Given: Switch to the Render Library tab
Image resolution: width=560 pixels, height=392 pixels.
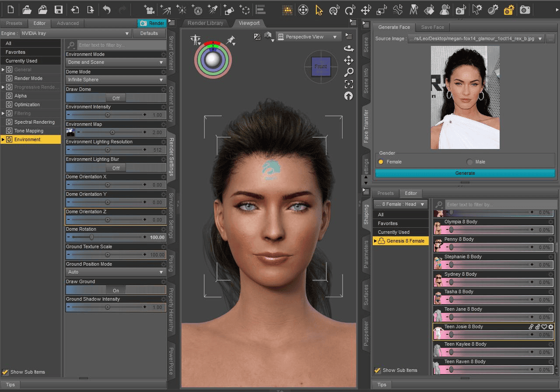Looking at the screenshot, I should [x=206, y=23].
